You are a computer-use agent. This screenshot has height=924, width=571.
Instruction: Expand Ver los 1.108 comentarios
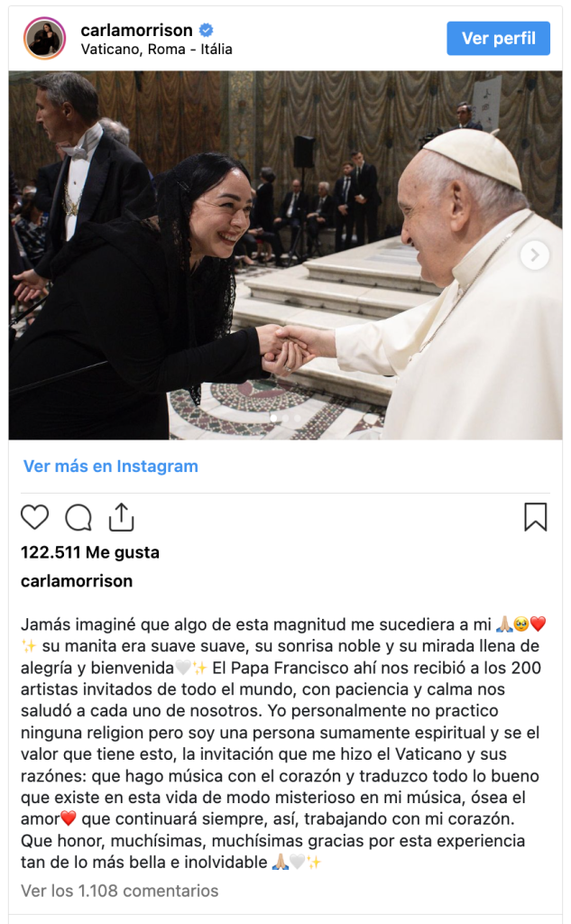(x=120, y=891)
